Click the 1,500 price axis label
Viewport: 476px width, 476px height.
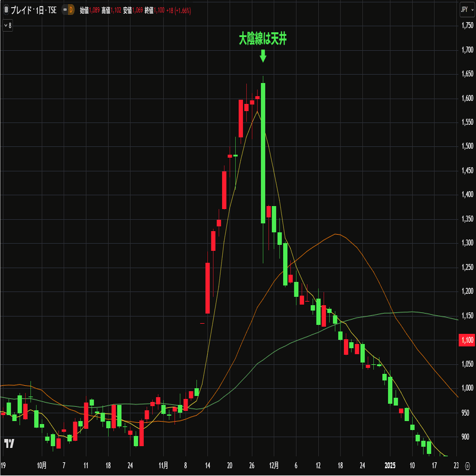click(x=468, y=146)
